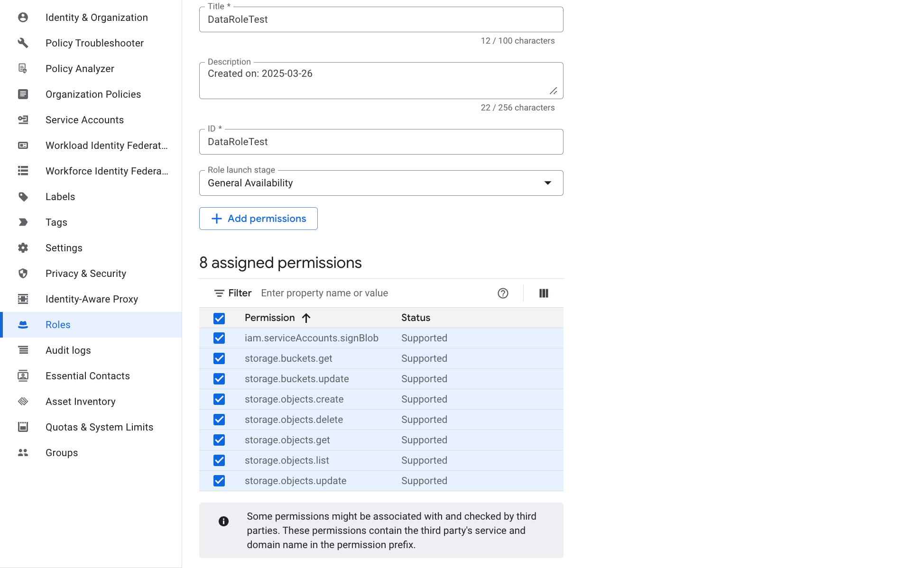
Task: Click the Policy Troubleshooter wrench icon
Action: coord(23,43)
